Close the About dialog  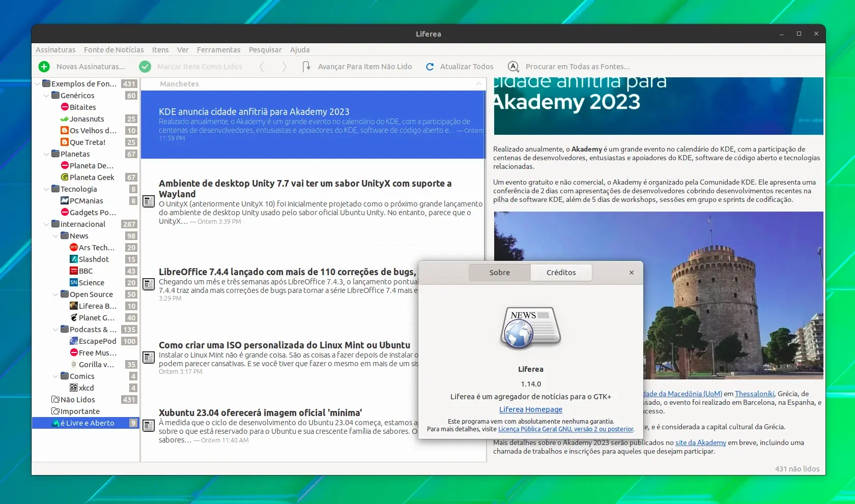click(x=632, y=273)
